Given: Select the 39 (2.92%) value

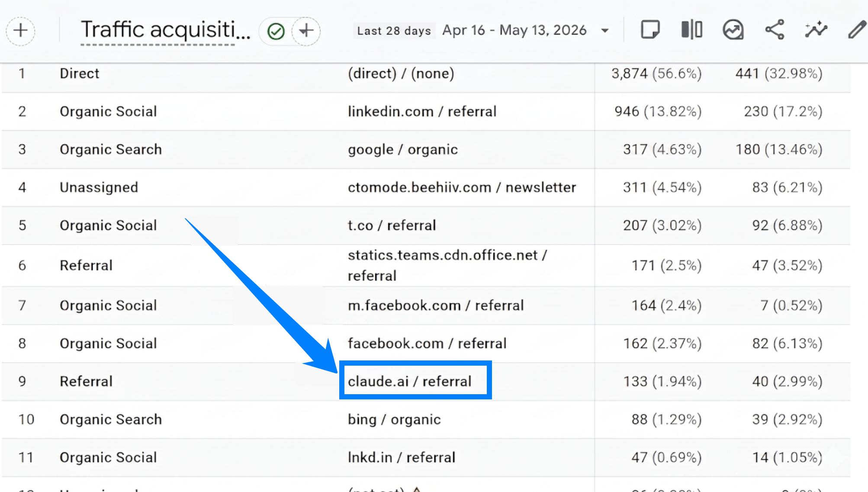Looking at the screenshot, I should point(787,420).
